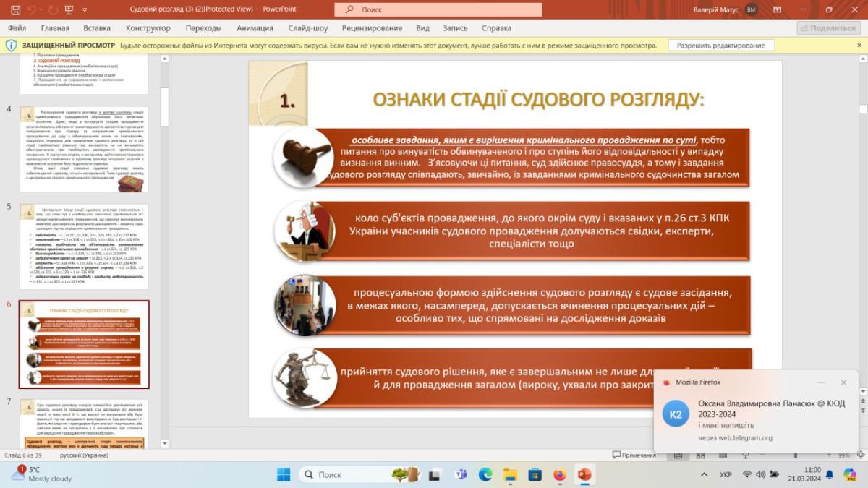Open notification options menu with three dots

pyautogui.click(x=821, y=382)
